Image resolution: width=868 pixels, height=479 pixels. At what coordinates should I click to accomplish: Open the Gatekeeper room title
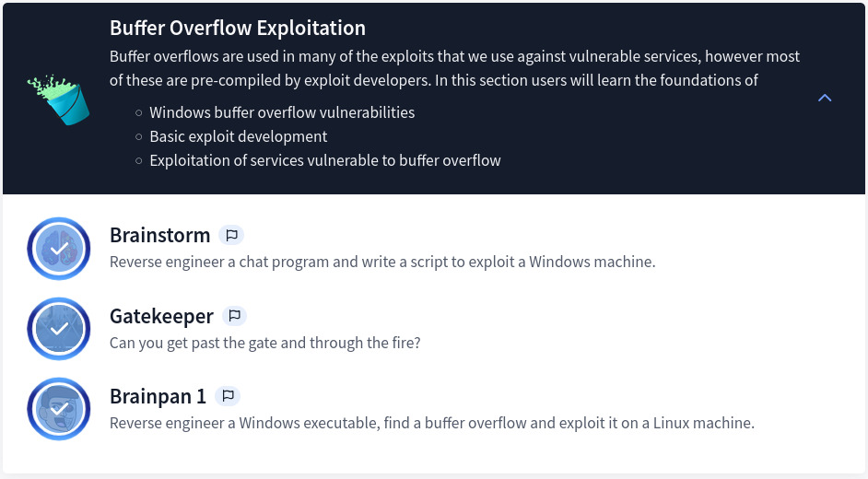tap(161, 316)
